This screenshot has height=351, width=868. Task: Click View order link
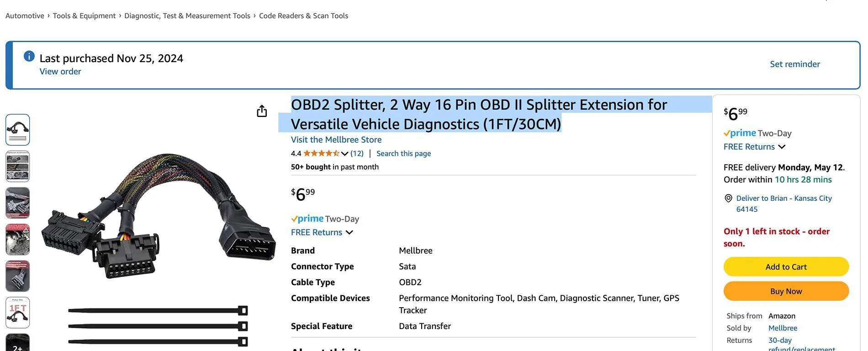[x=60, y=71]
